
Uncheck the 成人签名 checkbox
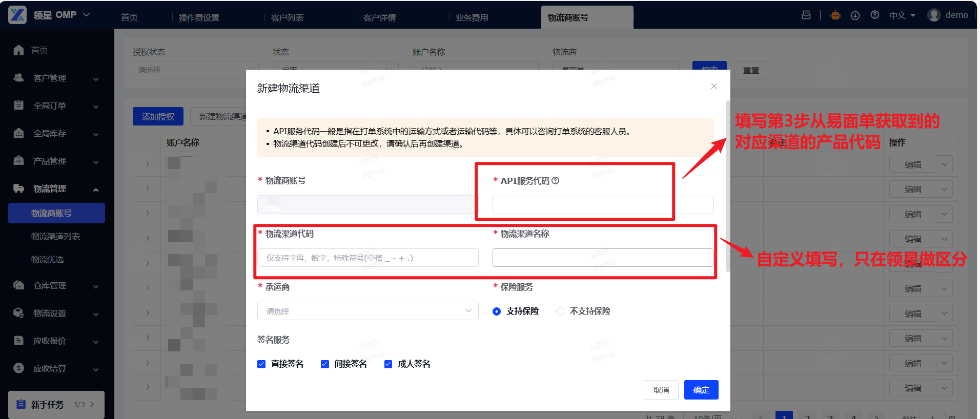(388, 364)
